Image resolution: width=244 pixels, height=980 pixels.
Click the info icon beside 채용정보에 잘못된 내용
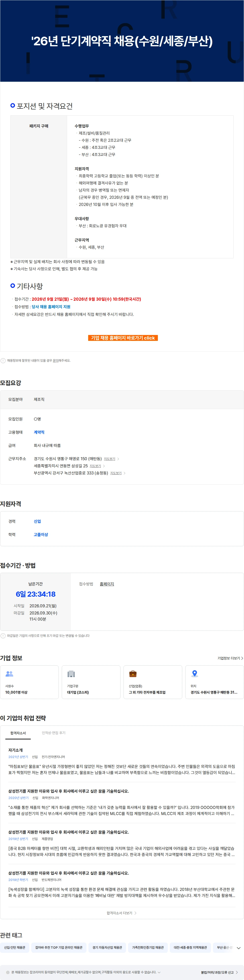pos(3,361)
